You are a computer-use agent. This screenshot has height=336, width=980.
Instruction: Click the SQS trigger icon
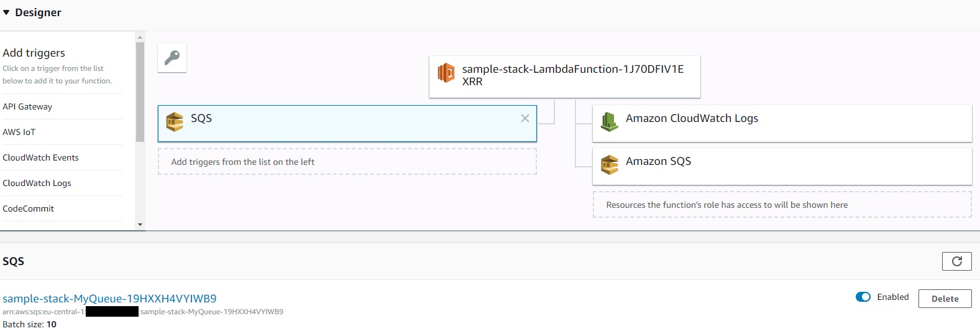click(x=175, y=122)
